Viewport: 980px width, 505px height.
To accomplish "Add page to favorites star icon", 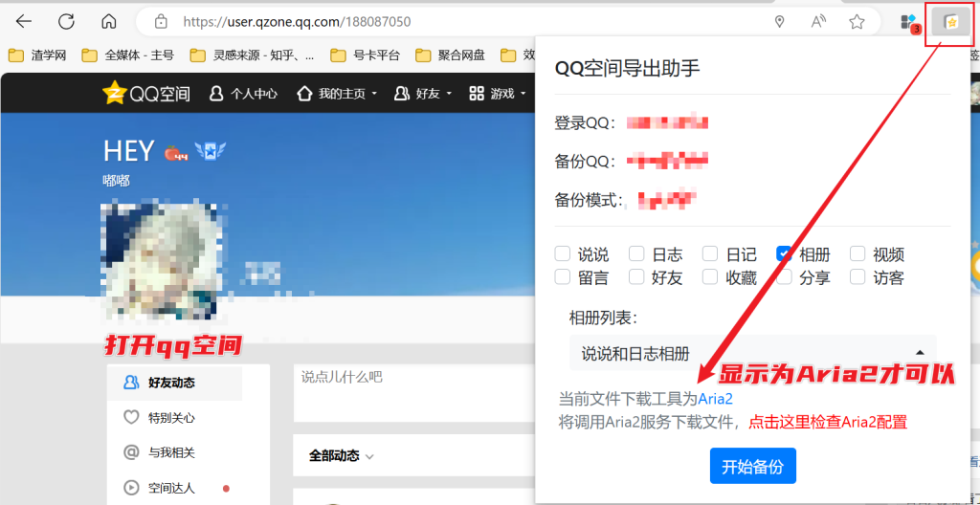I will 857,22.
